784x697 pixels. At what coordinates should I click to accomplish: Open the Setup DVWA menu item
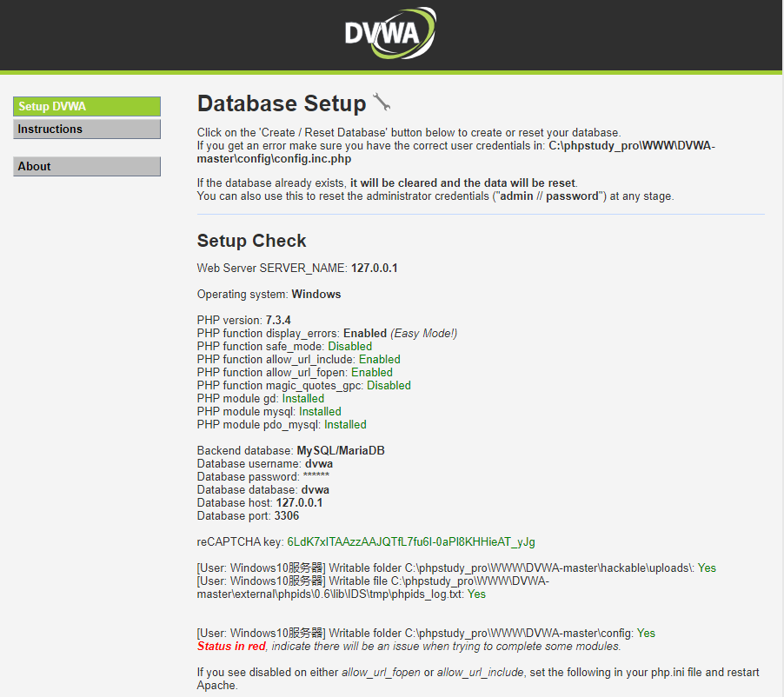point(87,107)
